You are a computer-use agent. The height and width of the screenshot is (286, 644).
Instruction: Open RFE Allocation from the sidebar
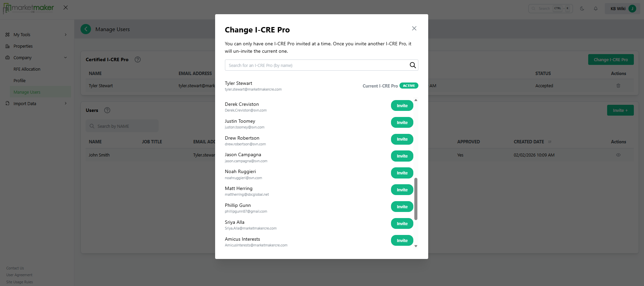tap(27, 69)
